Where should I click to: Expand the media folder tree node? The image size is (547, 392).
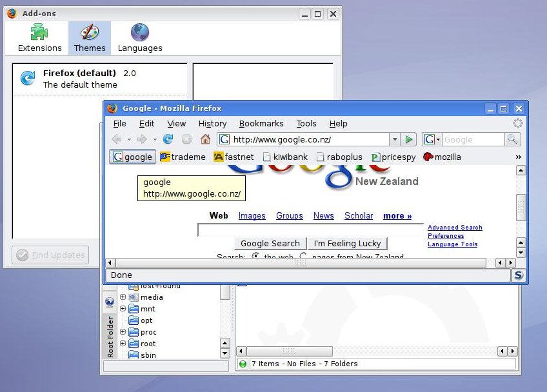[123, 297]
